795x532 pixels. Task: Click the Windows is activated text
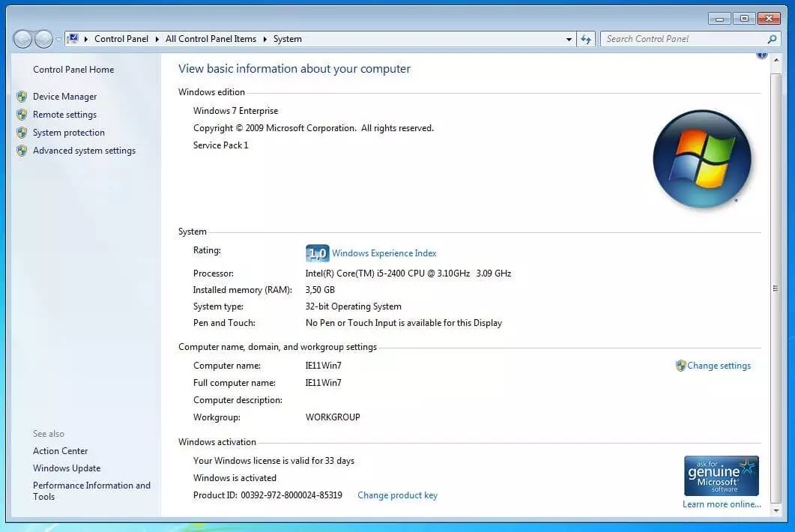tap(235, 478)
